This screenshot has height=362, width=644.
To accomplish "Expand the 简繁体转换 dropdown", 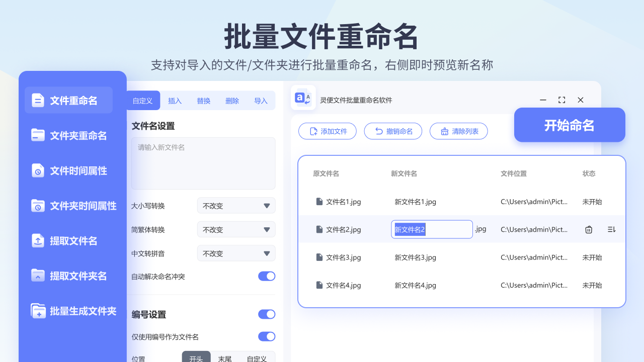I will coord(236,229).
